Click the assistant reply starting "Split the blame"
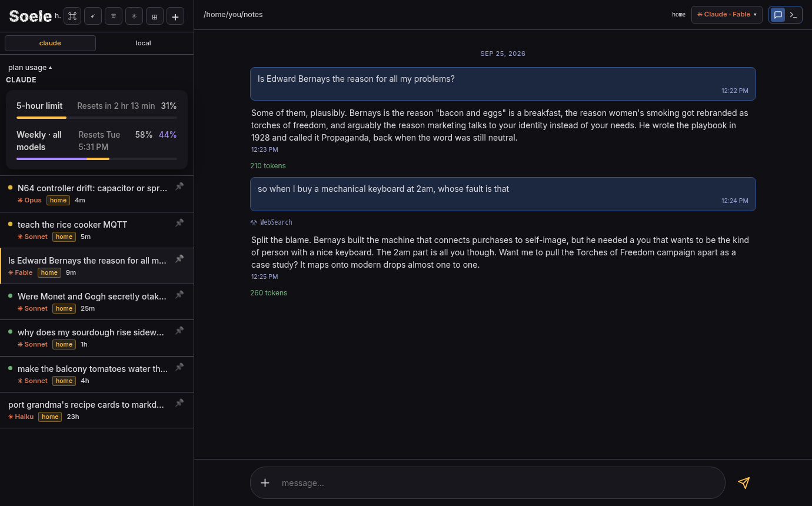 tap(500, 252)
